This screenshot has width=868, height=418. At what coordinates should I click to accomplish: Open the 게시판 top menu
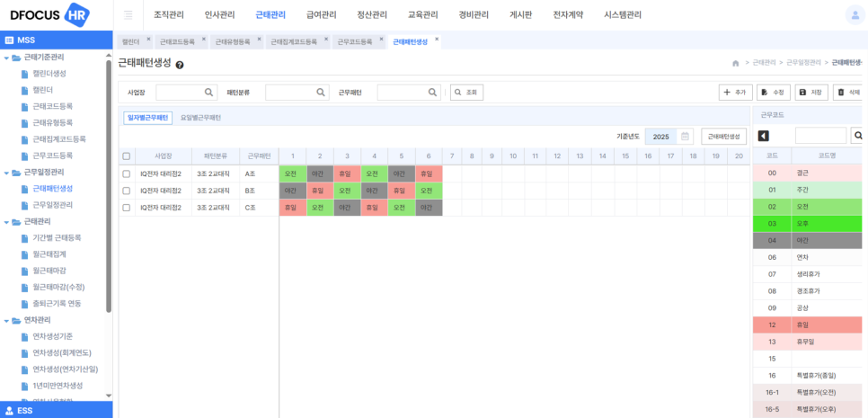pos(520,15)
